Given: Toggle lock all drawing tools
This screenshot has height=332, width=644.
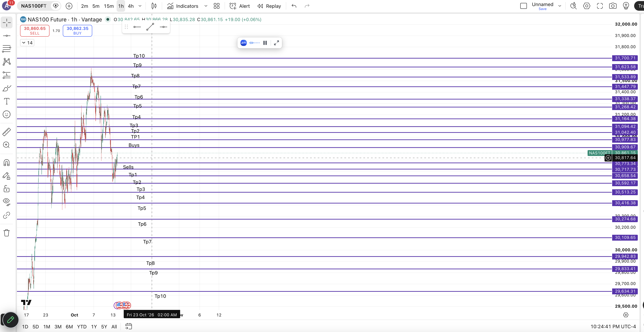Looking at the screenshot, I should [7, 189].
